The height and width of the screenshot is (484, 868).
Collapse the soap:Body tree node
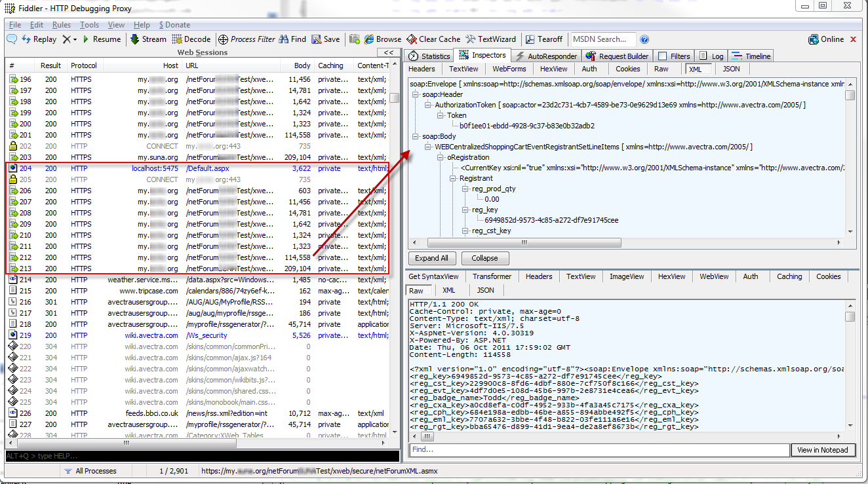(416, 136)
